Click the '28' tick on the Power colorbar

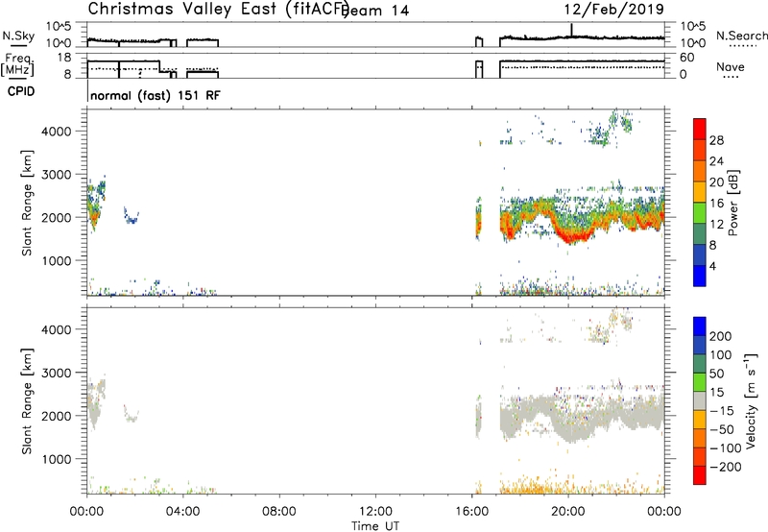tap(716, 140)
